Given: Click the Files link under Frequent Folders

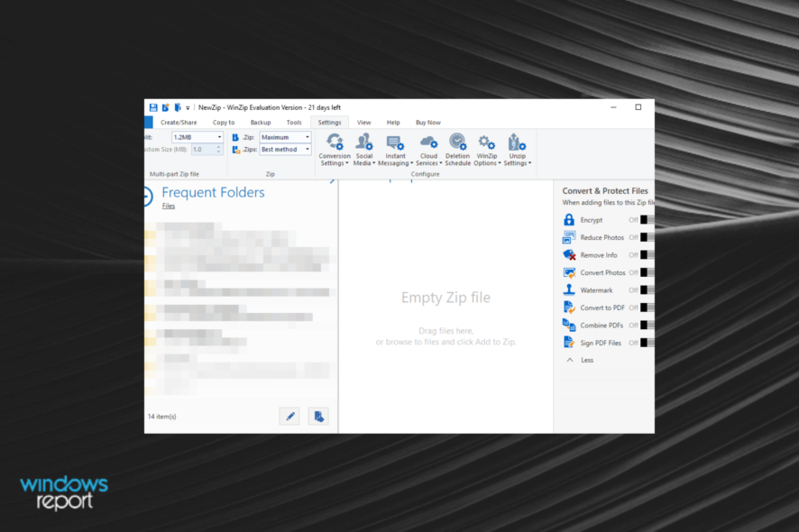Looking at the screenshot, I should click(x=169, y=206).
